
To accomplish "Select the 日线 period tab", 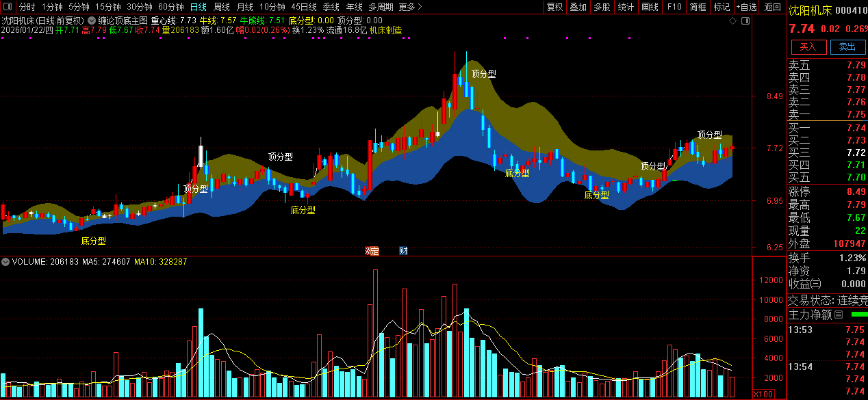I will click(x=199, y=7).
